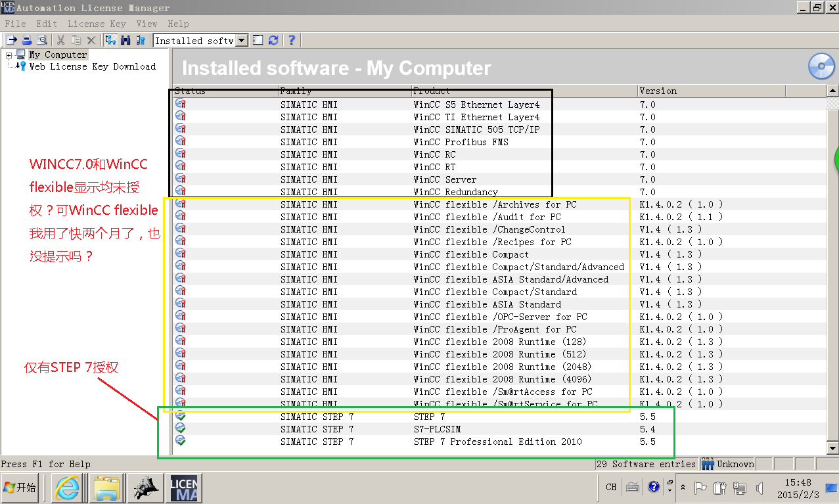This screenshot has width=839, height=504.
Task: Select the WinCC Redundancy product row
Action: (455, 192)
